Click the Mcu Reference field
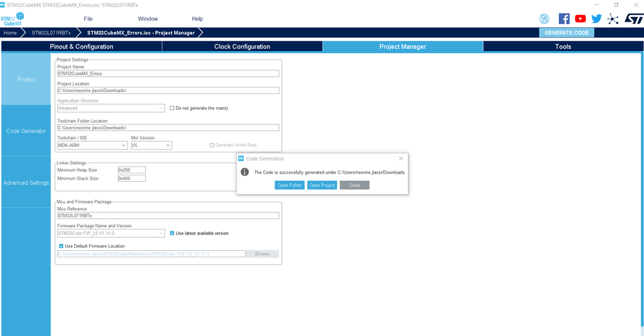Image resolution: width=644 pixels, height=336 pixels. [x=168, y=215]
